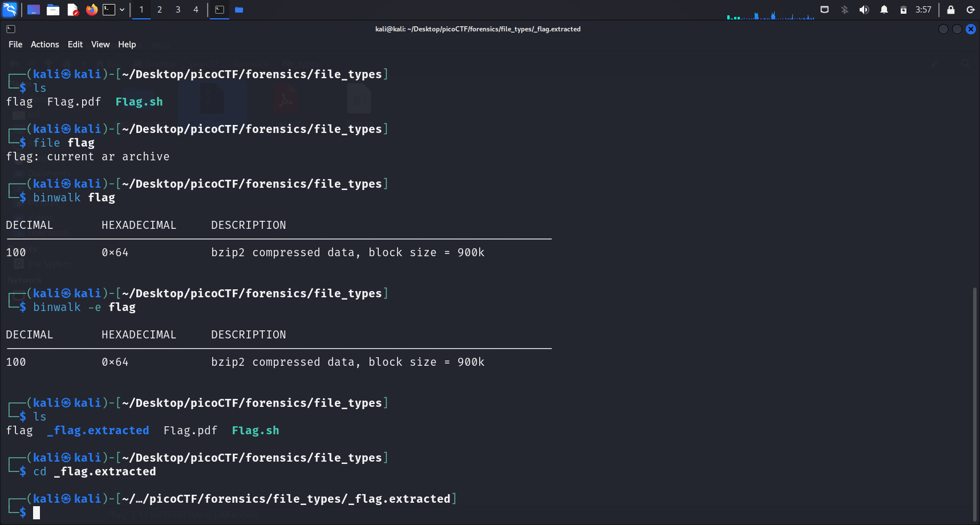The height and width of the screenshot is (525, 980).
Task: Open a new terminal emulator from panel
Action: (108, 10)
